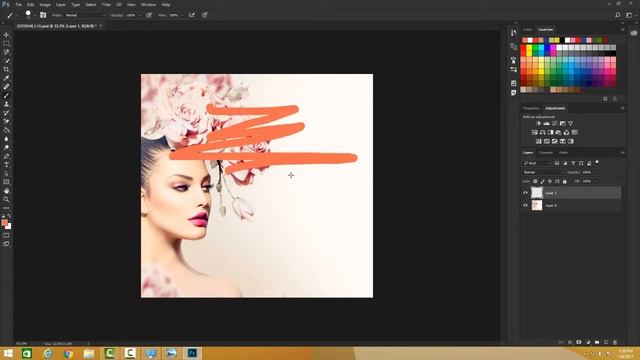Image resolution: width=640 pixels, height=360 pixels.
Task: Add layer mask from Layers panel bottom
Action: click(579, 342)
